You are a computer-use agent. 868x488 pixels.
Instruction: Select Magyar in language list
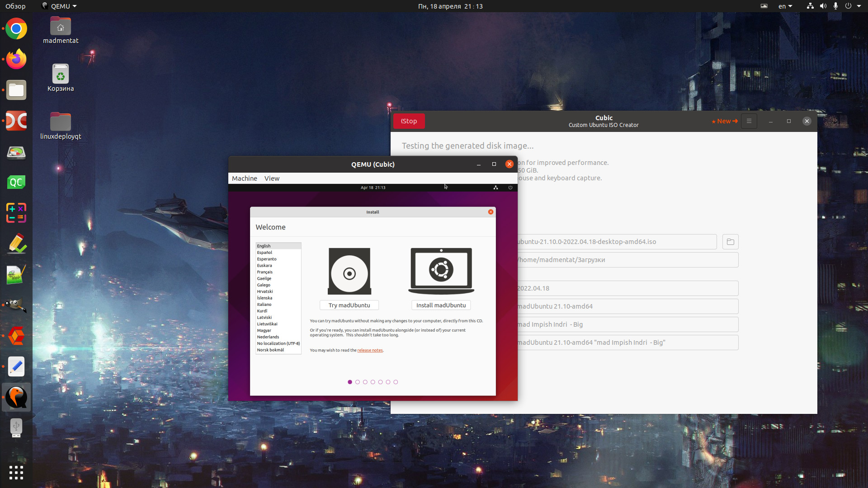[x=278, y=330]
